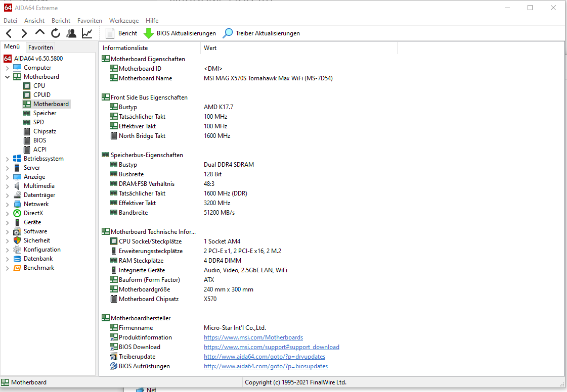Open the MSI support download link

point(271,347)
